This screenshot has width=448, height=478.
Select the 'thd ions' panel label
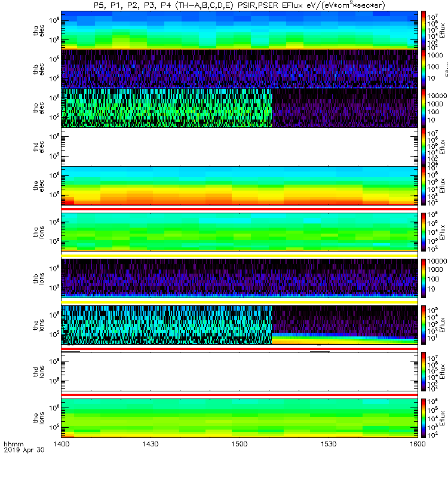coord(39,372)
